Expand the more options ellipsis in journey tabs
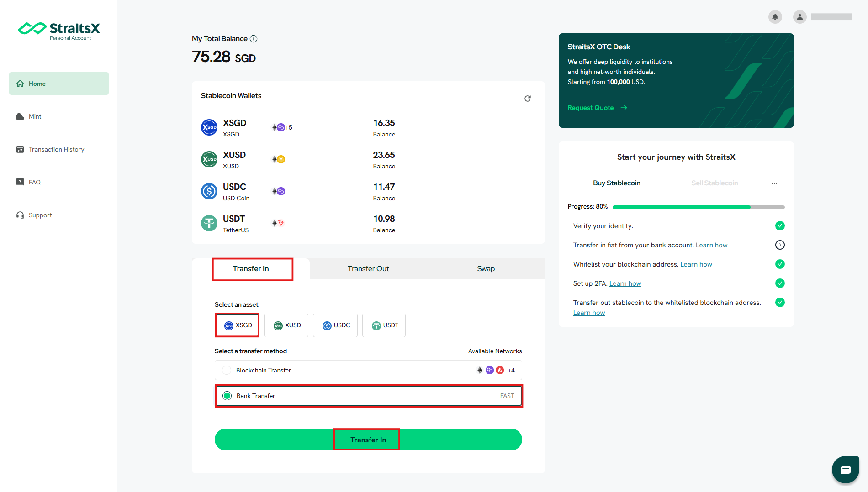Image resolution: width=868 pixels, height=492 pixels. [774, 183]
